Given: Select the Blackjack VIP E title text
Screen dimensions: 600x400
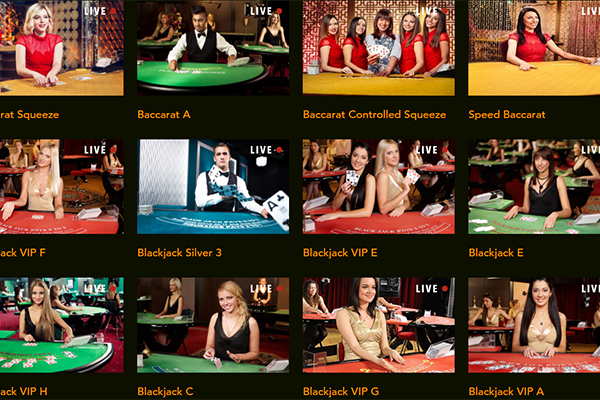Looking at the screenshot, I should [340, 253].
